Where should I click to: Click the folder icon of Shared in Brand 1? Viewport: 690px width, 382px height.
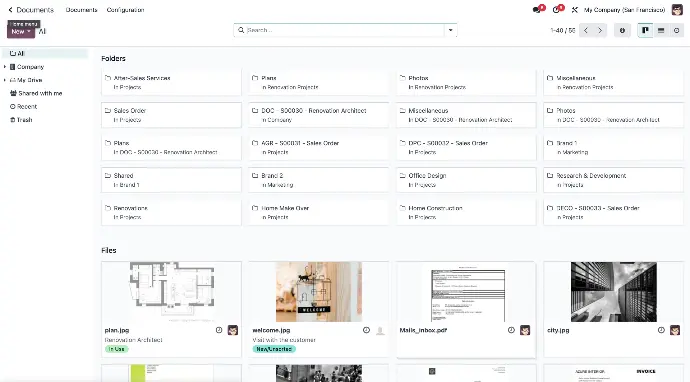(107, 175)
